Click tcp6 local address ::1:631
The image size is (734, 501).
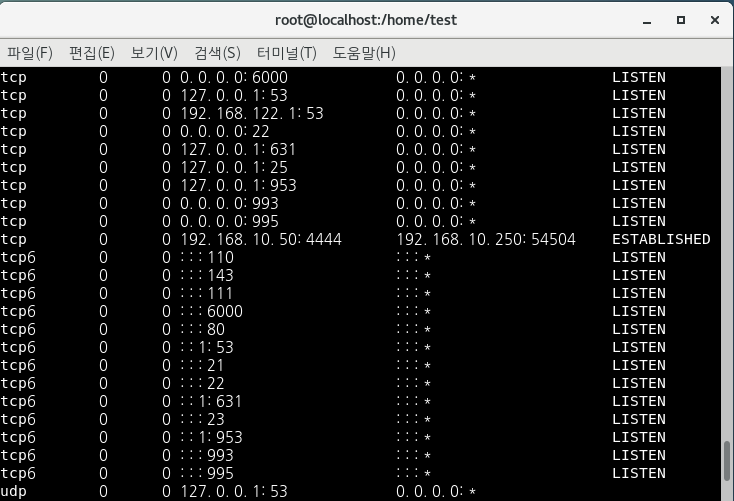(x=211, y=401)
